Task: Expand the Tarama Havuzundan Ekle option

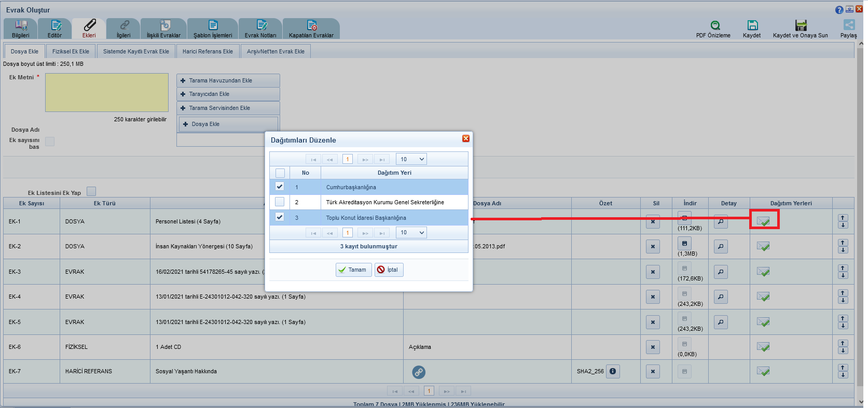Action: 228,80
